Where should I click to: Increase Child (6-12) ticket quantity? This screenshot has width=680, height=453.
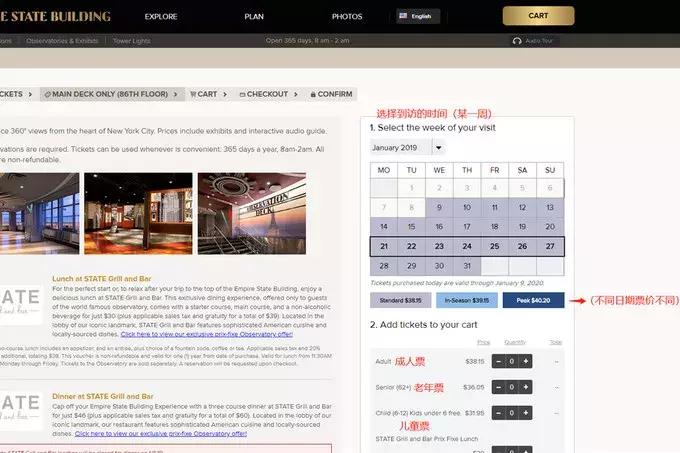526,413
